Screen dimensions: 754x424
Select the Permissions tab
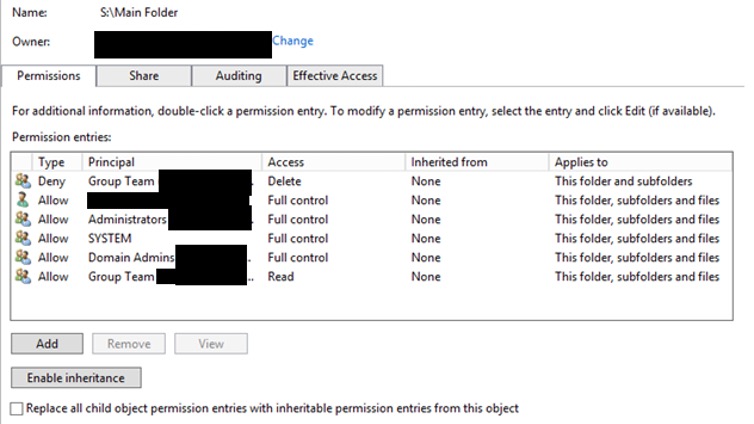point(49,76)
